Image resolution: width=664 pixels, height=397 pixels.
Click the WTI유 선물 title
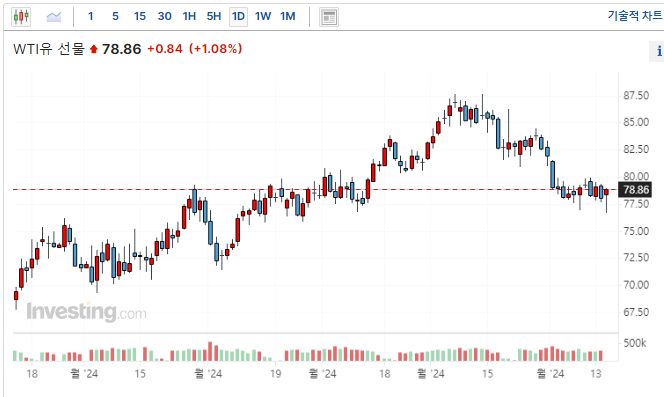[49, 49]
